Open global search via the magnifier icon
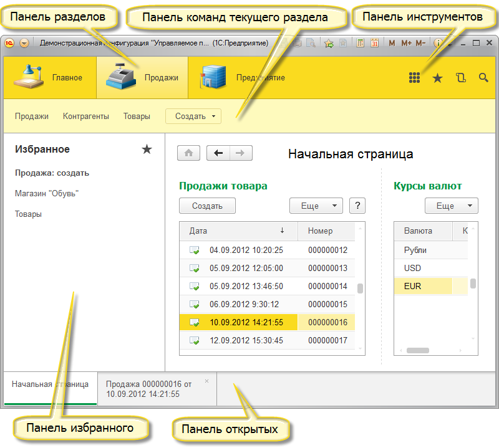499x448 pixels. (483, 77)
